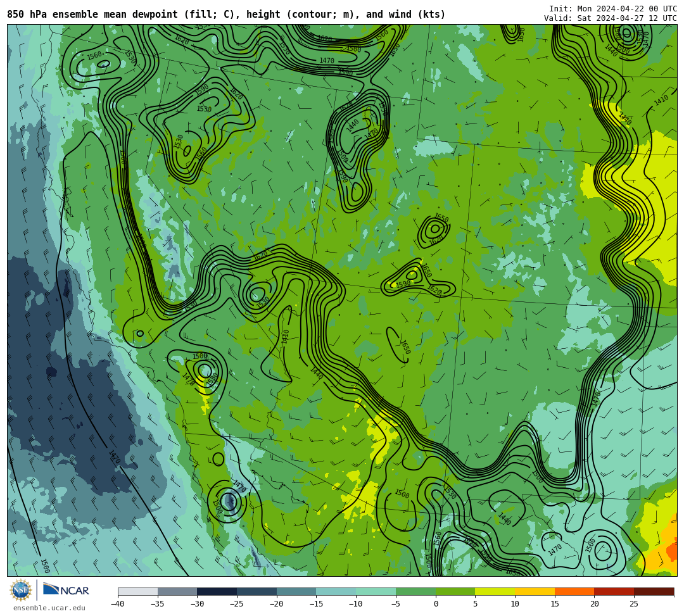Click the 0 colorbar tick label

click(x=436, y=604)
